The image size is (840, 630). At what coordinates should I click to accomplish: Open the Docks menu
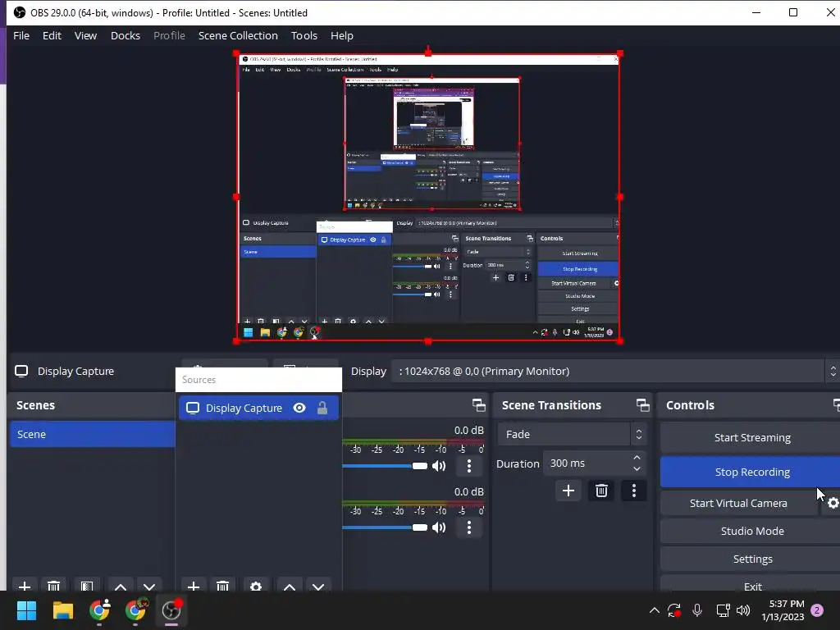pyautogui.click(x=126, y=36)
